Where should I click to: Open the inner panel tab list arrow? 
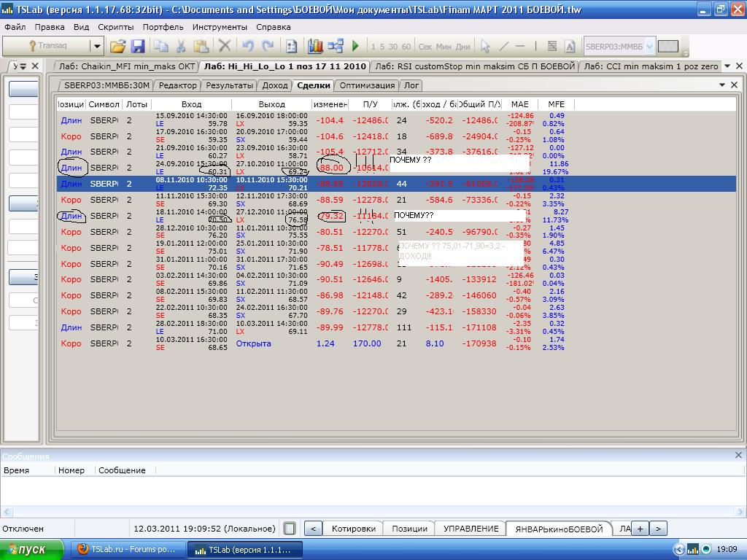[x=722, y=85]
